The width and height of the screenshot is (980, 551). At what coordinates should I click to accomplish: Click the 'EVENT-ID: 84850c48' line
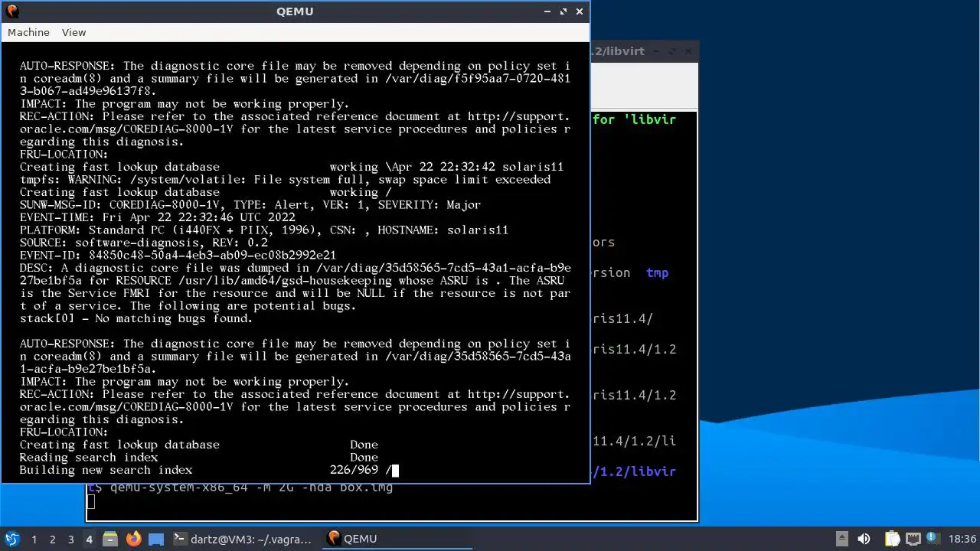(178, 255)
